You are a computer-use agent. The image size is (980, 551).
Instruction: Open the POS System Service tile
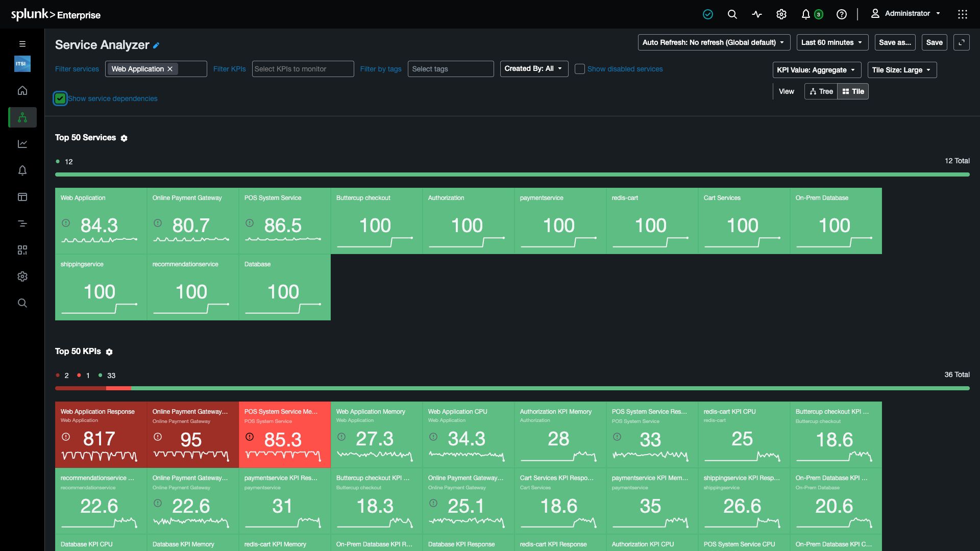pos(285,221)
